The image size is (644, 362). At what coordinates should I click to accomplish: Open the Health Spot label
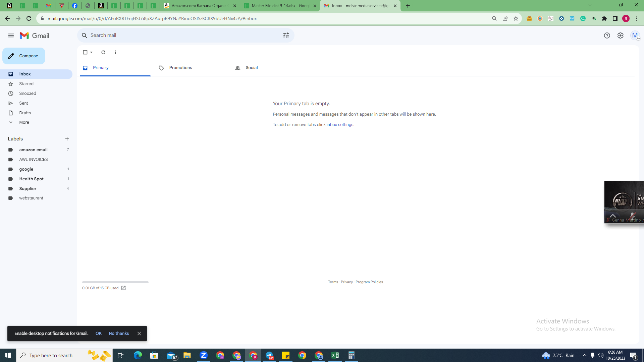[36, 179]
